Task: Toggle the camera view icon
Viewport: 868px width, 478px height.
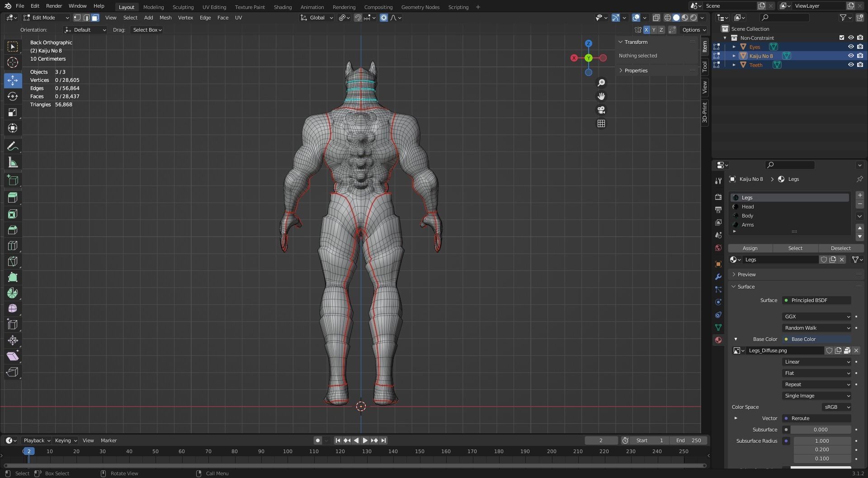Action: tap(601, 110)
